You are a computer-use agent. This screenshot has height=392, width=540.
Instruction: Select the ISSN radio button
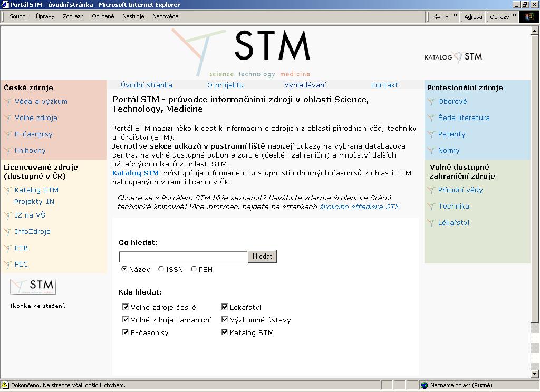[x=161, y=269]
